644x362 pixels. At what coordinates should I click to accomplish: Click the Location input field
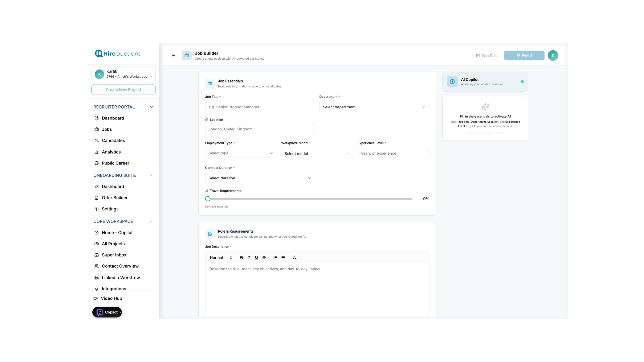point(260,129)
